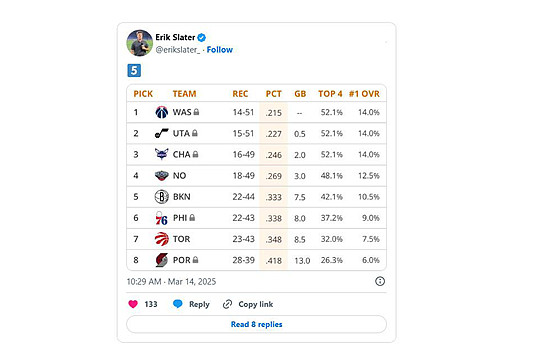540x360 pixels.
Task: Click the Copy link chain icon
Action: point(227,304)
